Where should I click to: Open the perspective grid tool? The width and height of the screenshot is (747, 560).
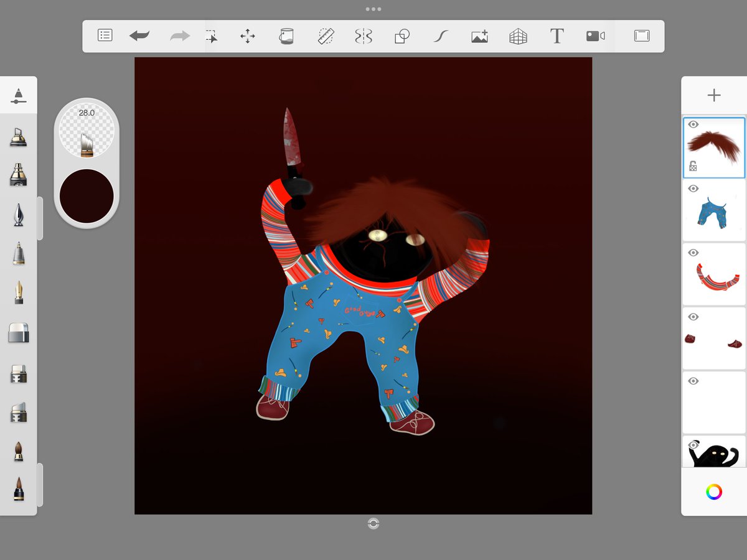tap(518, 36)
